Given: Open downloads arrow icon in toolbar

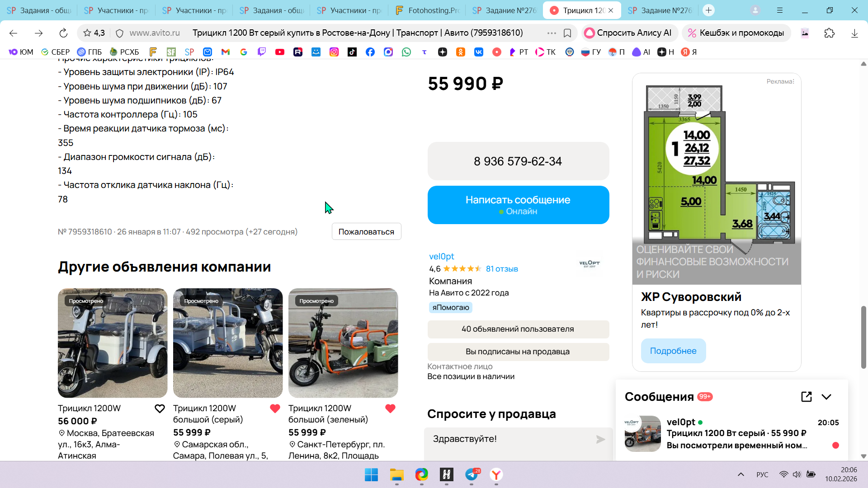Looking at the screenshot, I should coord(854,33).
